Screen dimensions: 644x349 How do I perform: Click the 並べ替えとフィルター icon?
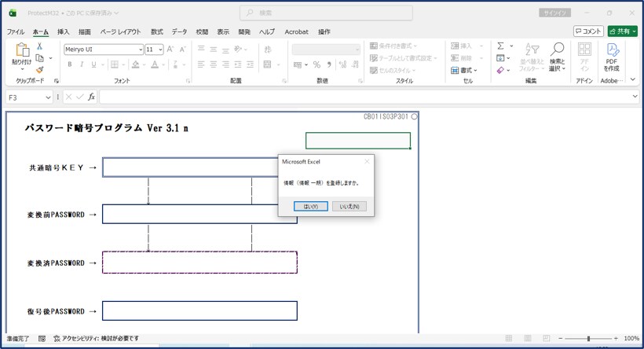click(532, 57)
